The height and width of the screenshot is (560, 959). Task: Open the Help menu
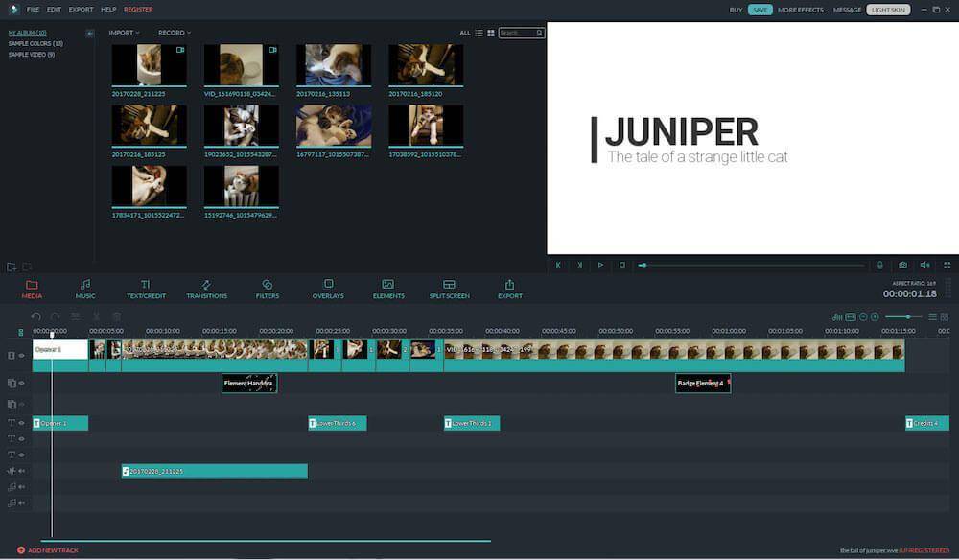click(x=108, y=10)
